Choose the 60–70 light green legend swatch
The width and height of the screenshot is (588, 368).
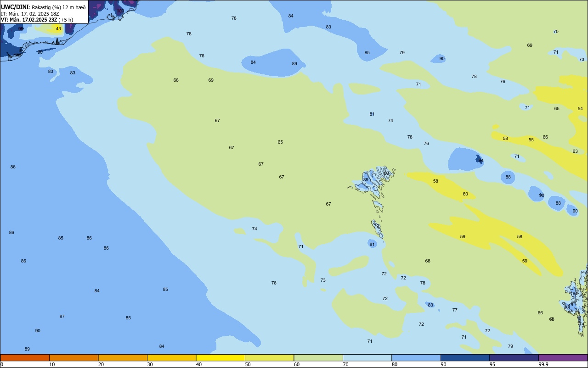click(x=318, y=357)
